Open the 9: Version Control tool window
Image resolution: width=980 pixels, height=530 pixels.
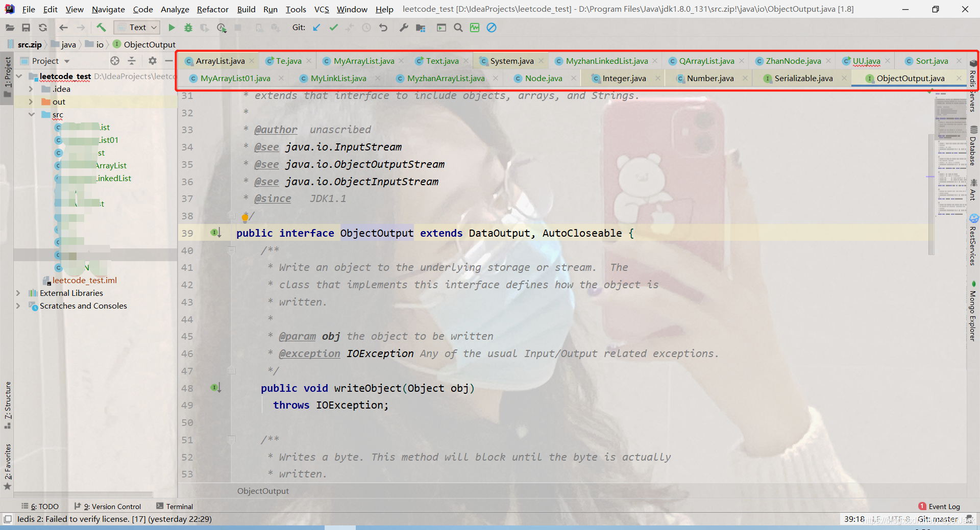tap(108, 506)
